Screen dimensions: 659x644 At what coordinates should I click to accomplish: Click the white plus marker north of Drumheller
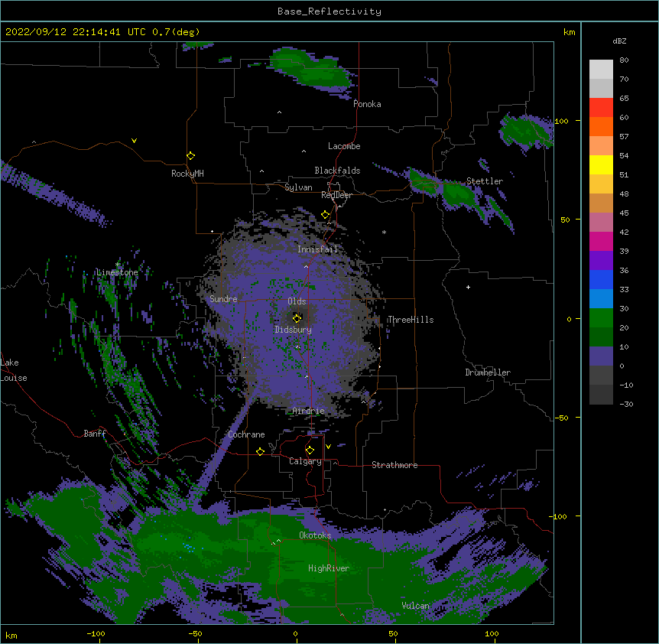(468, 287)
